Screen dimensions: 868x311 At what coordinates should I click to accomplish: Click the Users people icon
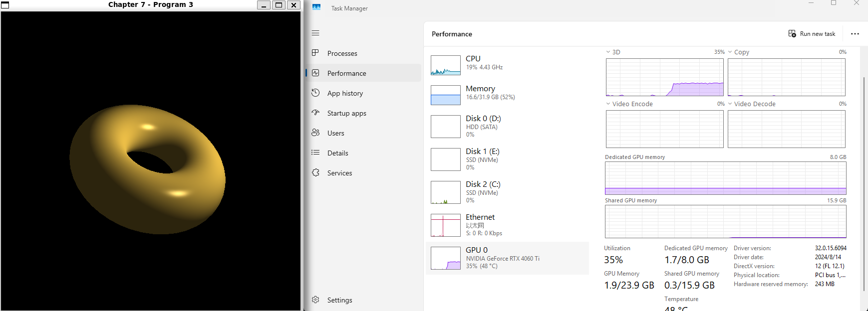[x=315, y=133]
